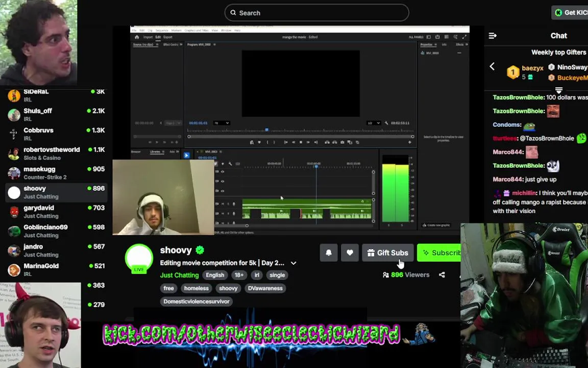This screenshot has height=368, width=588.
Task: Expand stream title with chevron arrow
Action: pos(293,263)
